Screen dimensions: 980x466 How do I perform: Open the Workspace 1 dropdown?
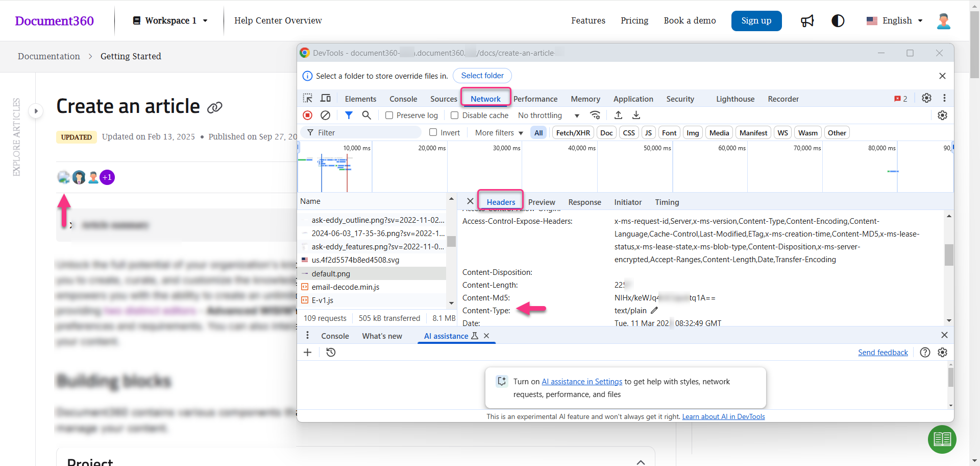coord(170,20)
